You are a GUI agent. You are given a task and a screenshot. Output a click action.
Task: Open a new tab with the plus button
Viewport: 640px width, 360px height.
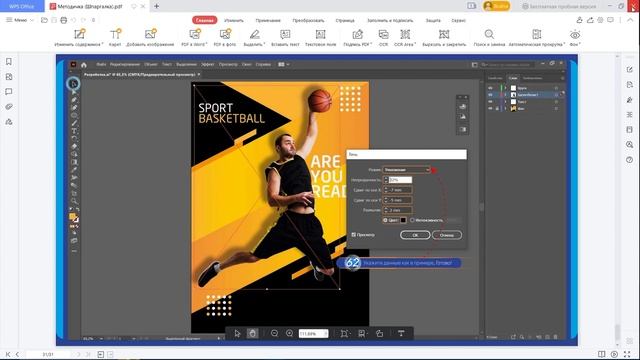[157, 6]
